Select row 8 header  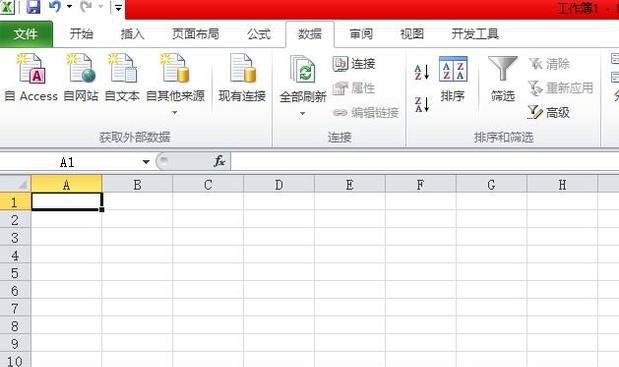point(15,326)
